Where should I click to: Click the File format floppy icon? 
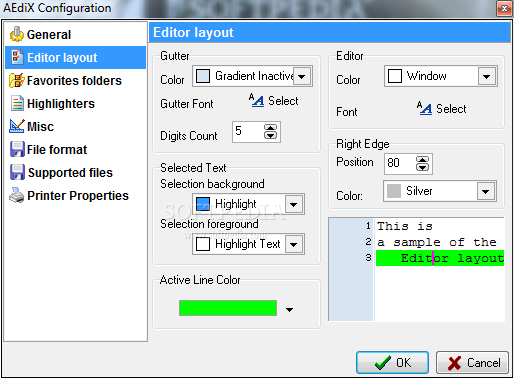click(17, 149)
